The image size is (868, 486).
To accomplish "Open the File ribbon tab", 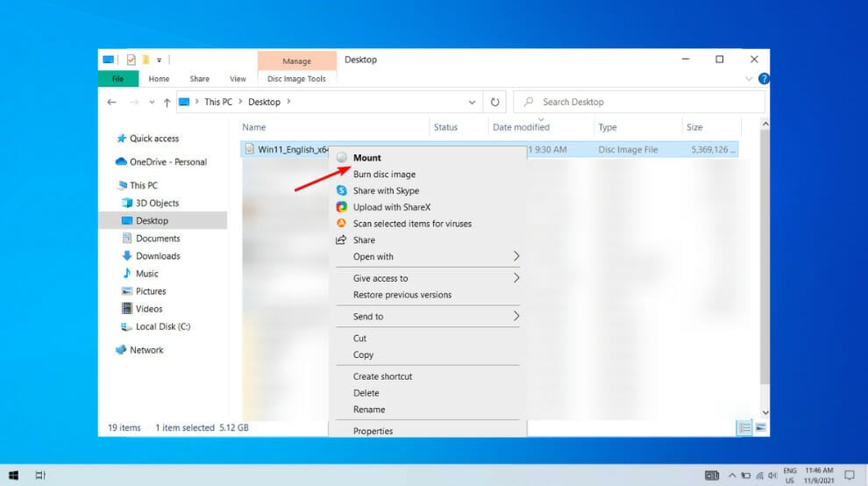I will pyautogui.click(x=117, y=79).
